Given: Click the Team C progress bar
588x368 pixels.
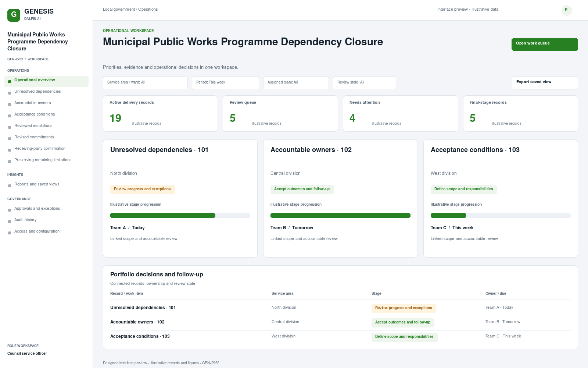Looking at the screenshot, I should pyautogui.click(x=501, y=216).
